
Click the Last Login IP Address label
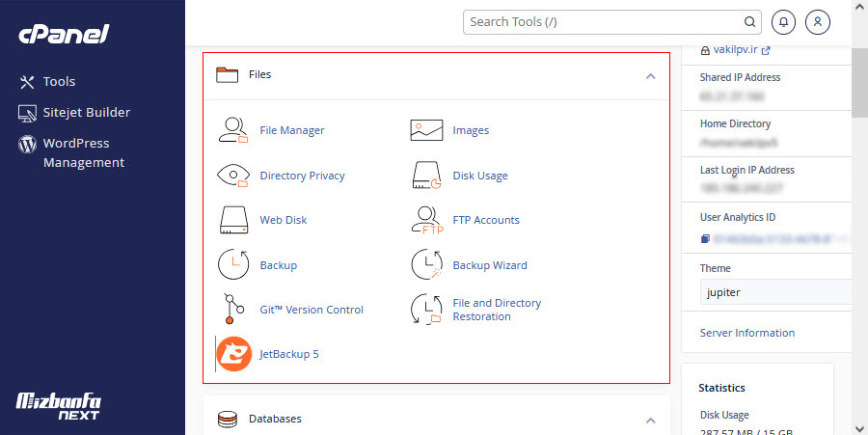[x=747, y=171]
